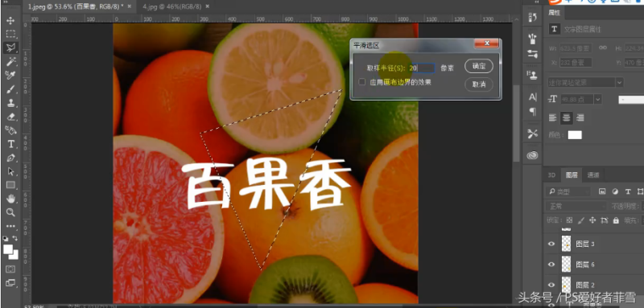The height and width of the screenshot is (308, 644).
Task: Click the swap foreground/background colors arrow
Action: [15, 238]
